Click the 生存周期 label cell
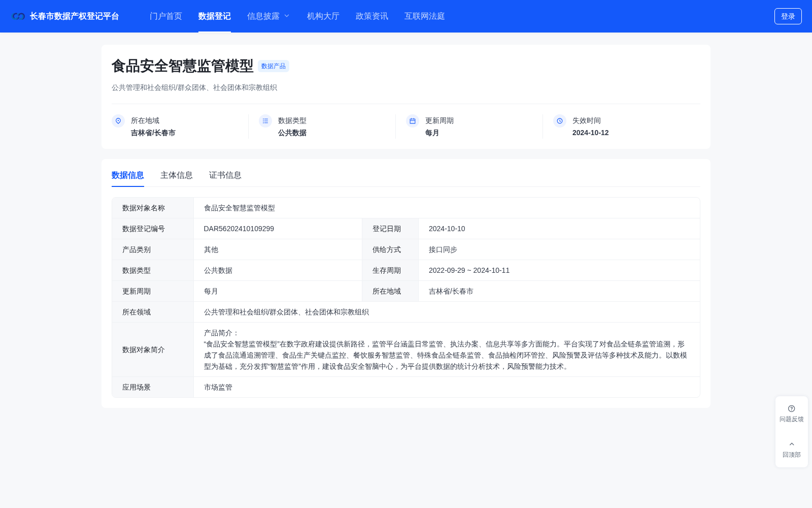The image size is (812, 508). pos(390,270)
